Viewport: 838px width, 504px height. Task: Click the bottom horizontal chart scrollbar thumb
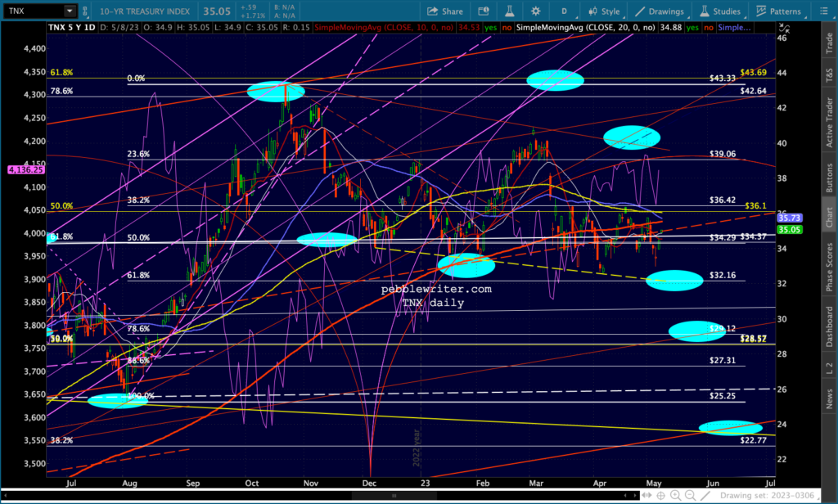(x=394, y=496)
